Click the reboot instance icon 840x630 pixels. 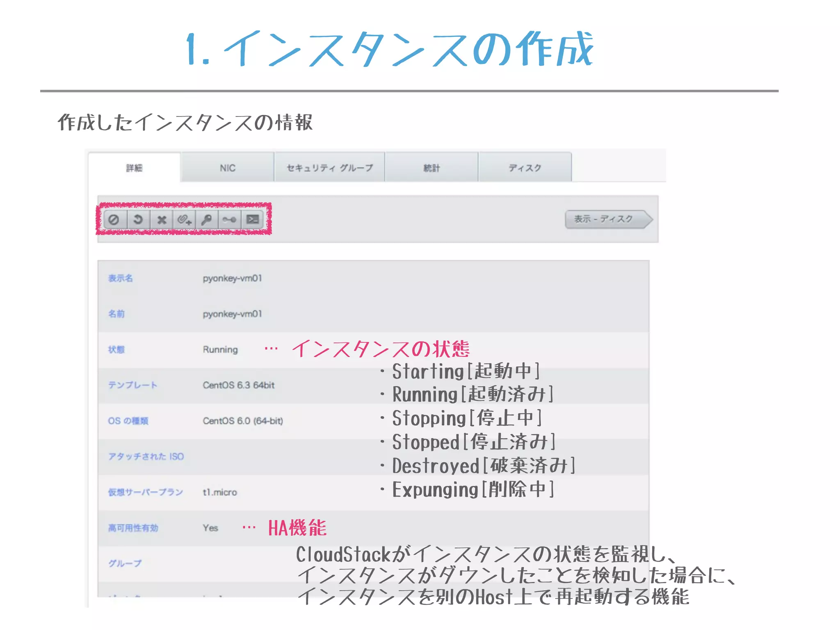coord(138,219)
